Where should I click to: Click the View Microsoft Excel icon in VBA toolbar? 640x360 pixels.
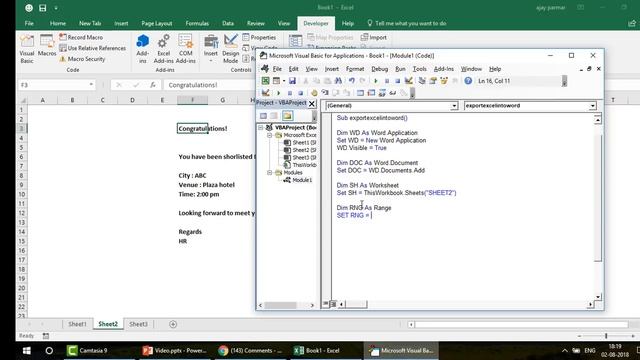click(265, 81)
